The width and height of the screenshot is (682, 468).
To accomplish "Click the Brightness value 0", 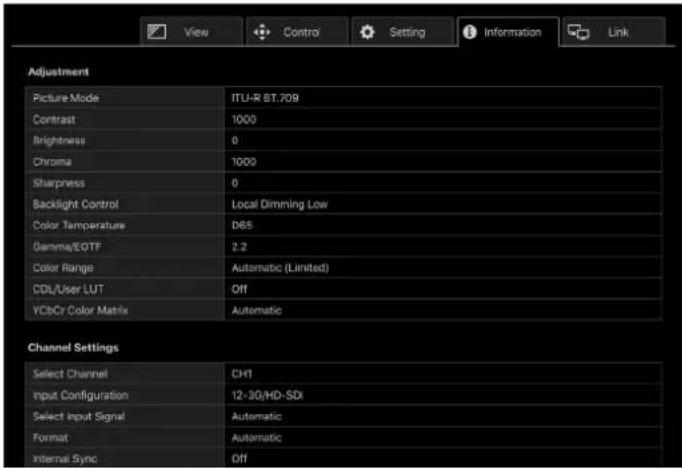I will click(235, 140).
